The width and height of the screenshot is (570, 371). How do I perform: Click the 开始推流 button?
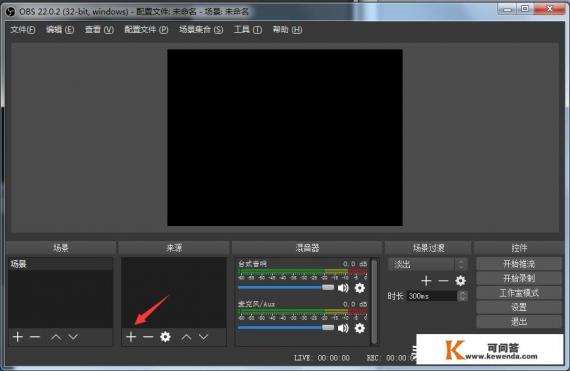519,264
